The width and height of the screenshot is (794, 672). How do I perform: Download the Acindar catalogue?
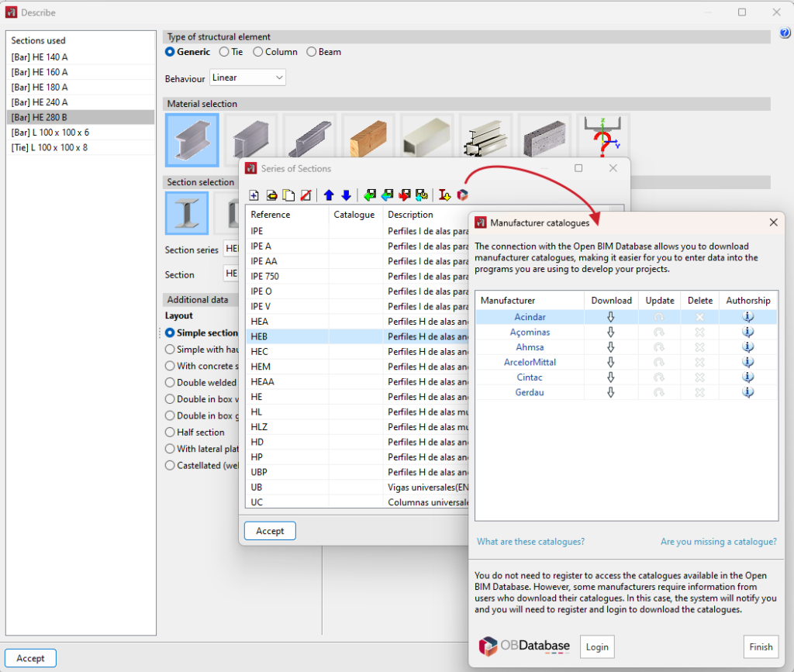[x=611, y=317]
